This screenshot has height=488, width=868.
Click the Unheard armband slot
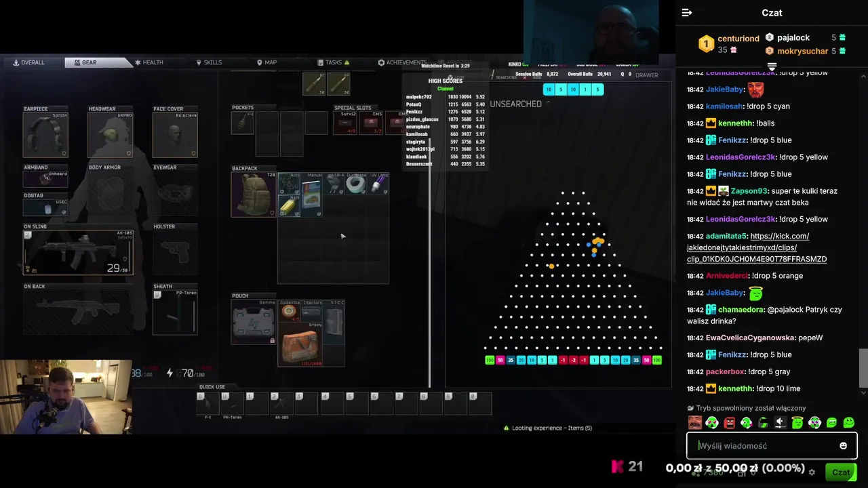coord(45,179)
